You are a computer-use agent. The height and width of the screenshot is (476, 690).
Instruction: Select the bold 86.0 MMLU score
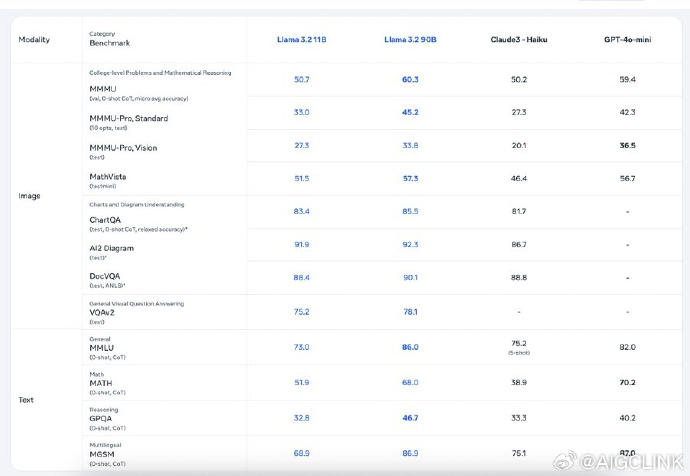click(410, 347)
